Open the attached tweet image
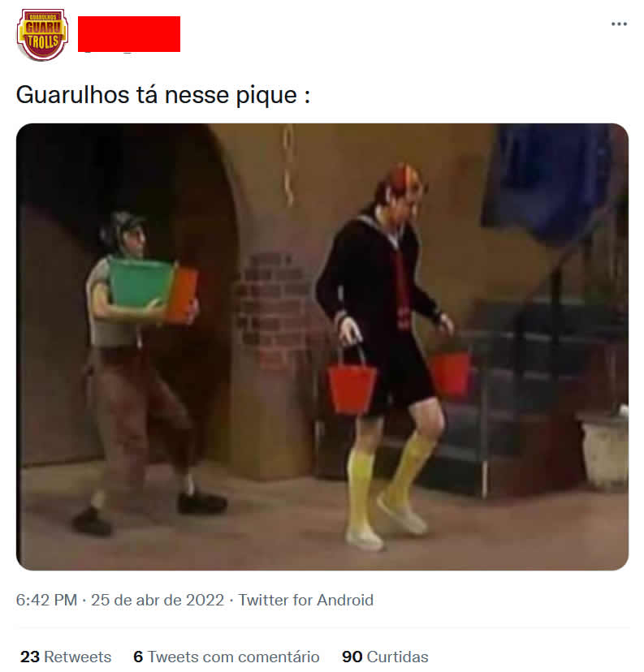The image size is (644, 672). [322, 347]
